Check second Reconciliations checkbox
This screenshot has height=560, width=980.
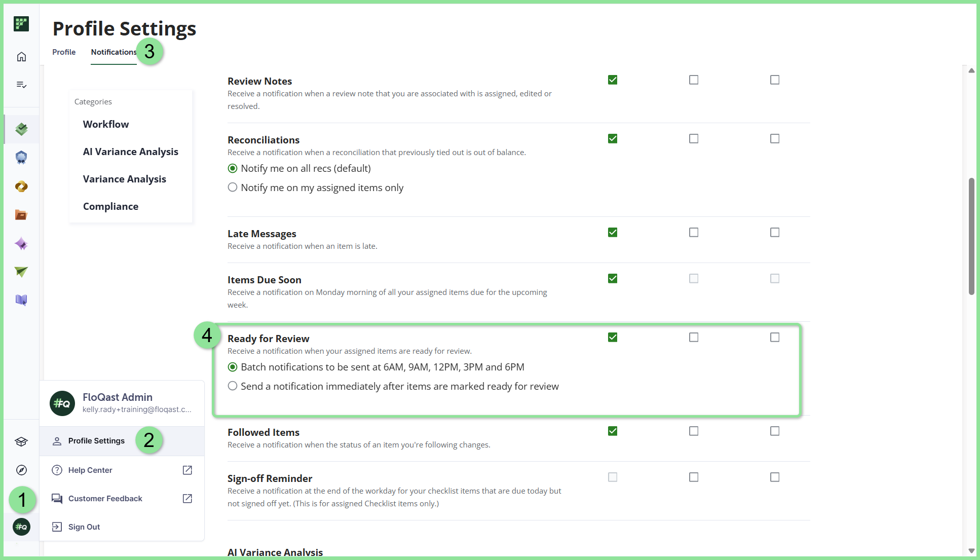click(694, 139)
